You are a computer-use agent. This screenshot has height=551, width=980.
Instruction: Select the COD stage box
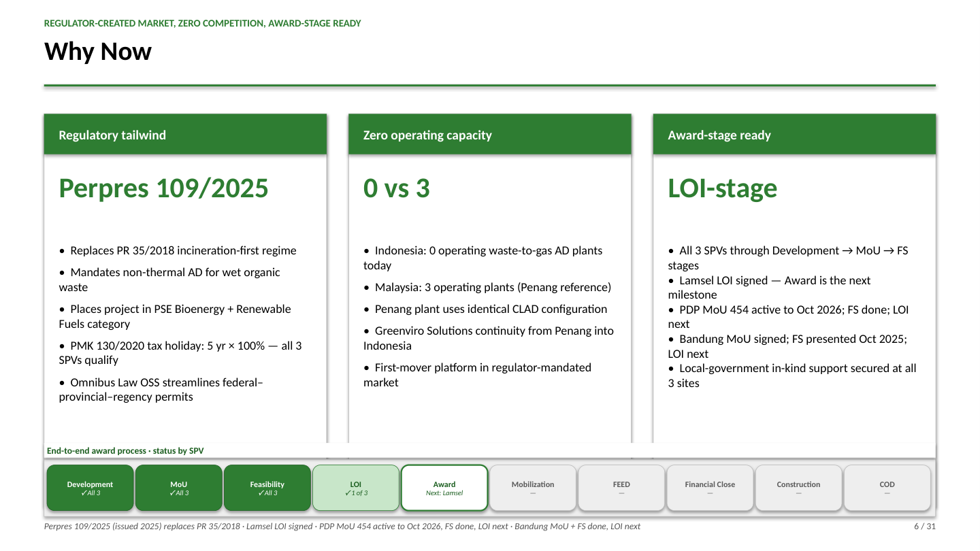tap(887, 488)
